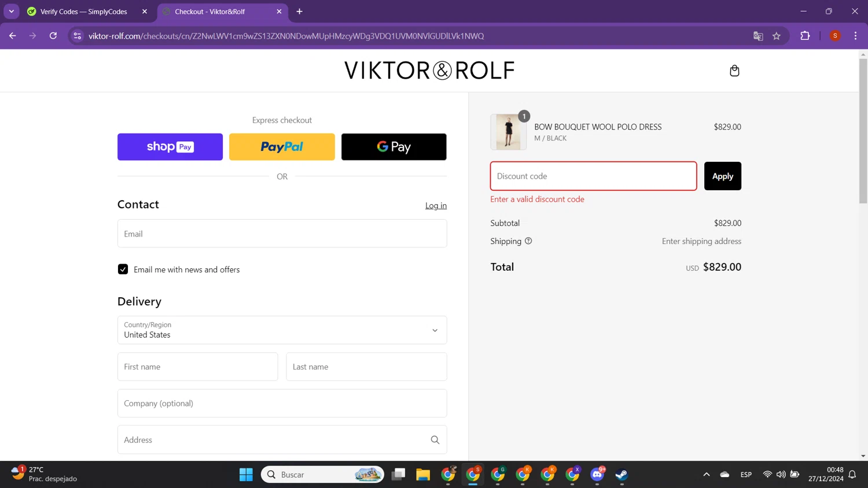868x488 pixels.
Task: Apply the discount code
Action: coord(723,176)
